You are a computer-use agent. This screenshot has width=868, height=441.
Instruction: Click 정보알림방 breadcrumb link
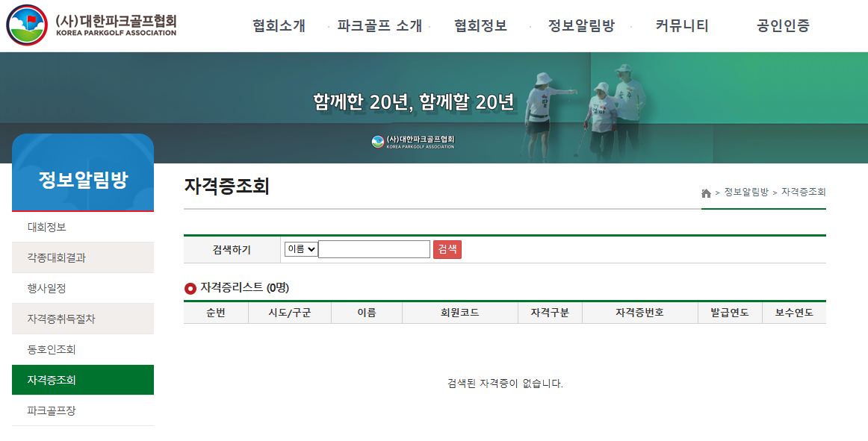point(745,193)
